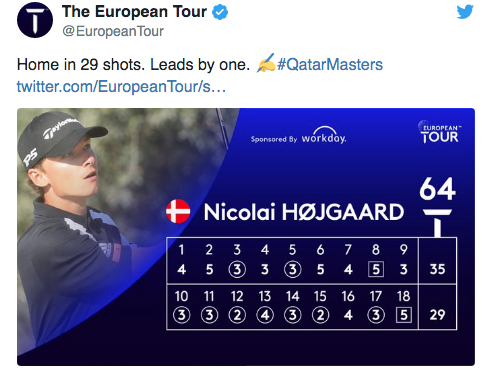Image resolution: width=482 pixels, height=376 pixels.
Task: Click the squared 5 on hole 8
Action: pyautogui.click(x=376, y=269)
